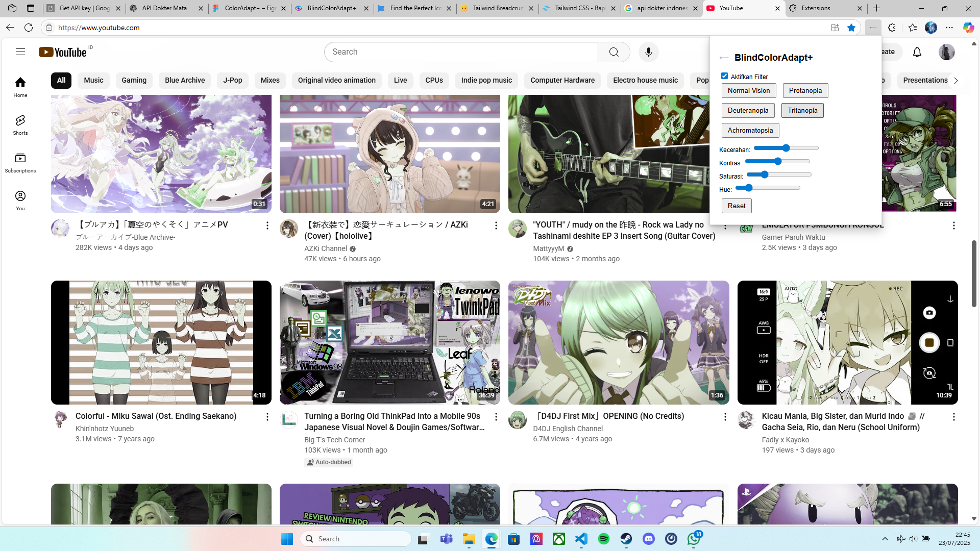980x551 pixels.
Task: Click the Deuteranopia filter button
Action: [x=748, y=111]
